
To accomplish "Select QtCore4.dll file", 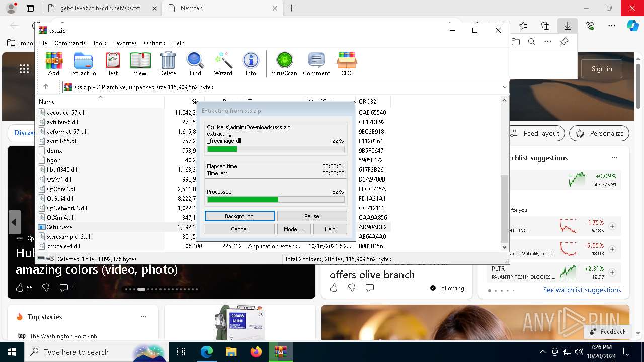I will pyautogui.click(x=62, y=189).
